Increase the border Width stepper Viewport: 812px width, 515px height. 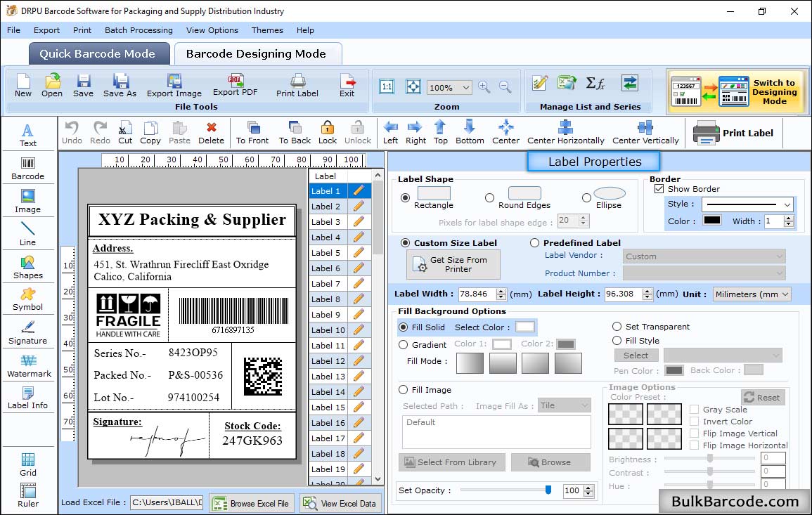[x=788, y=218]
